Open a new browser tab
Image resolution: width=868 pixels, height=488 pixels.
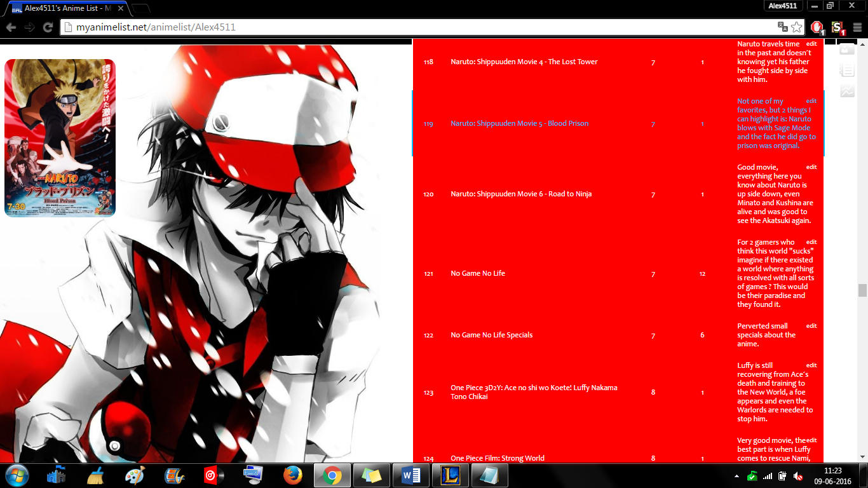point(140,8)
